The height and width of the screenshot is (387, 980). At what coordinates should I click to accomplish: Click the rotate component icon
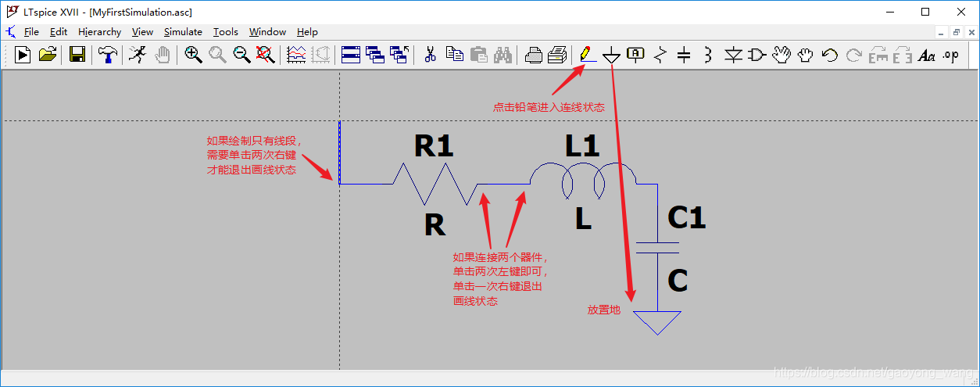[x=878, y=55]
